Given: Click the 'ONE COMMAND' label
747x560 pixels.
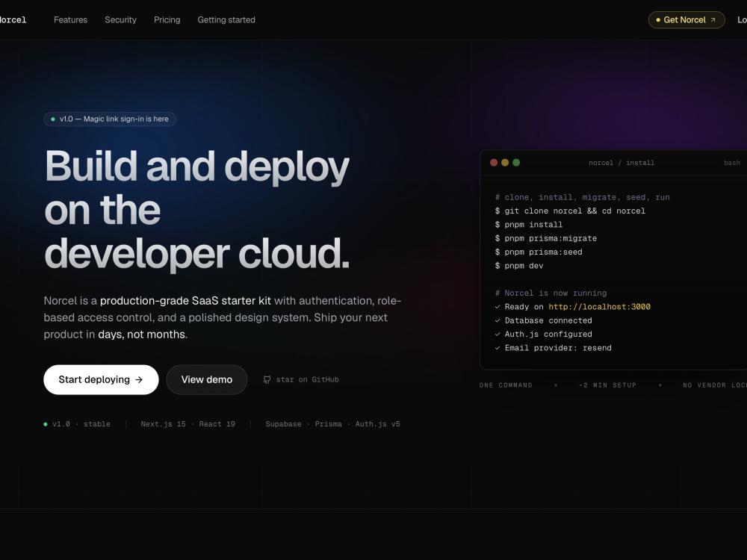Looking at the screenshot, I should point(506,385).
